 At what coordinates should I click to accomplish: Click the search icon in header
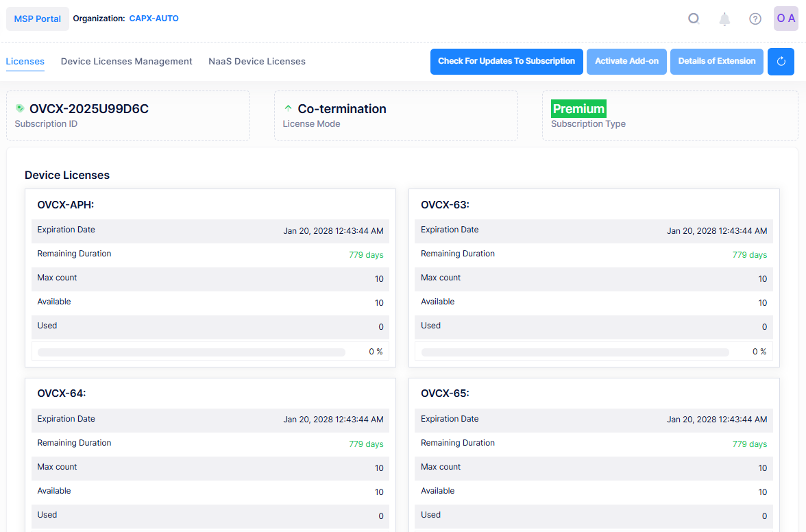tap(694, 19)
